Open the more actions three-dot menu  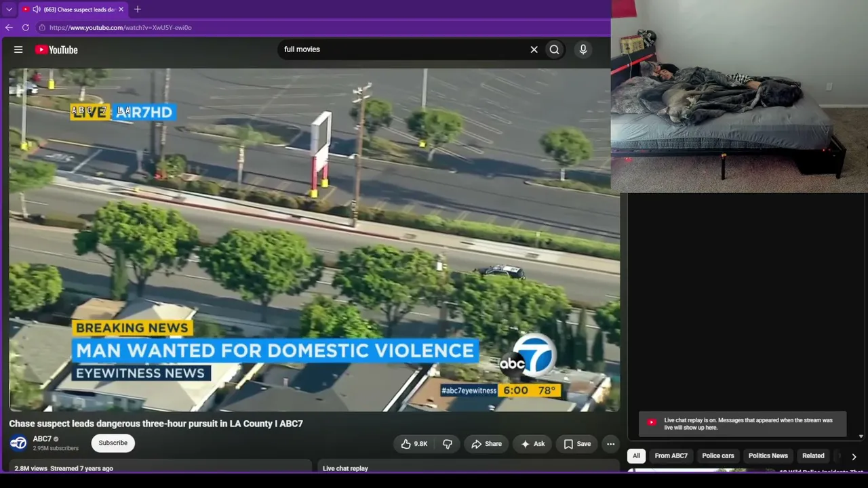point(611,444)
